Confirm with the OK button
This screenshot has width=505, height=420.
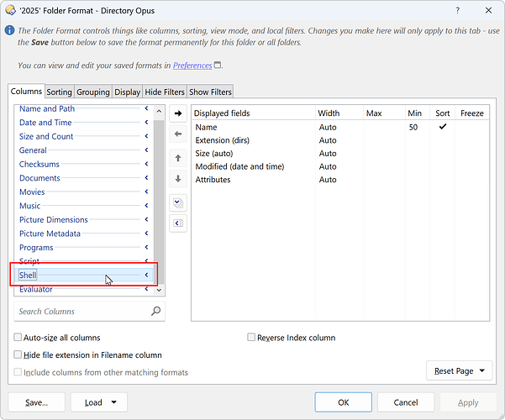tap(344, 402)
